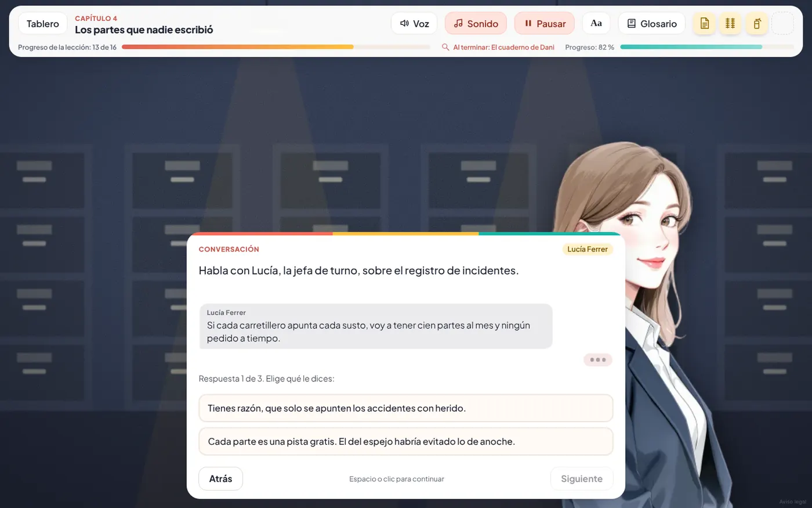The image size is (812, 508).
Task: Click the "CAPÍTULO 4" label
Action: (x=96, y=18)
